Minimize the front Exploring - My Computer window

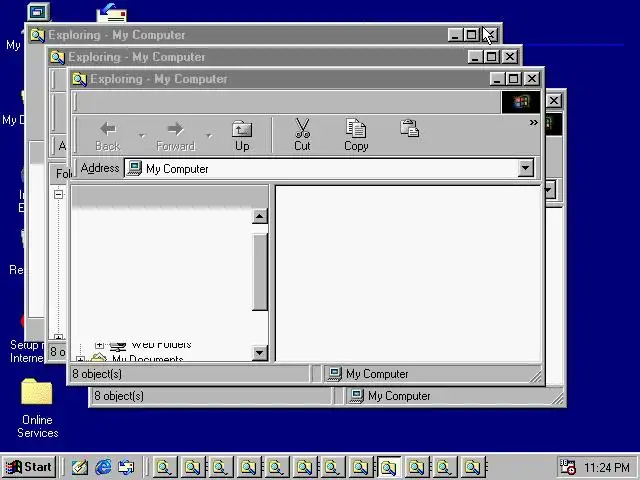point(497,79)
